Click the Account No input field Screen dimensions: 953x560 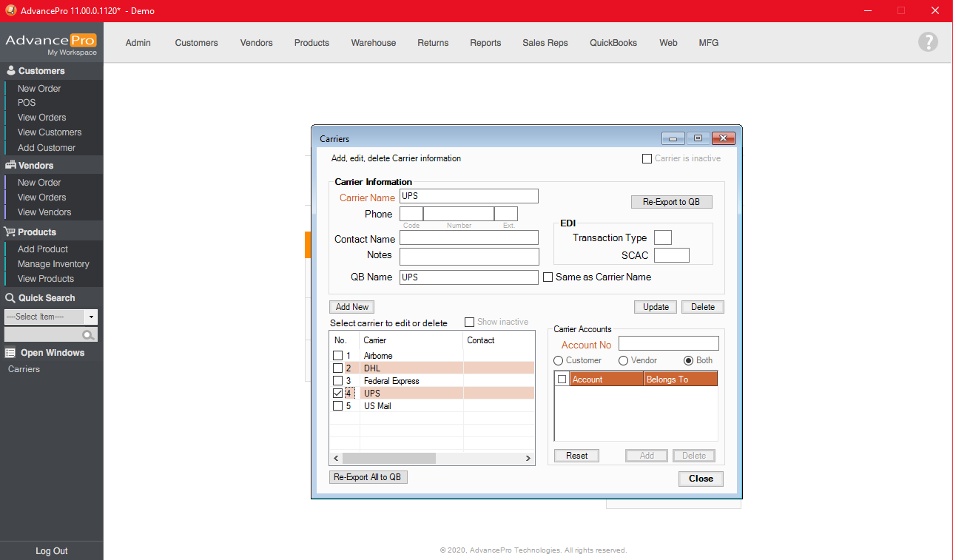pyautogui.click(x=668, y=343)
